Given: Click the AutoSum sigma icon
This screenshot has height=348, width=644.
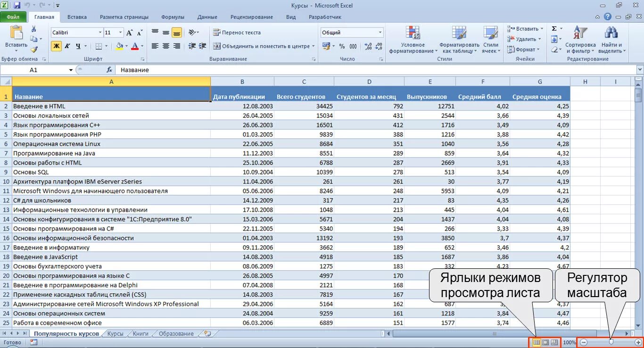Looking at the screenshot, I should coord(554,29).
